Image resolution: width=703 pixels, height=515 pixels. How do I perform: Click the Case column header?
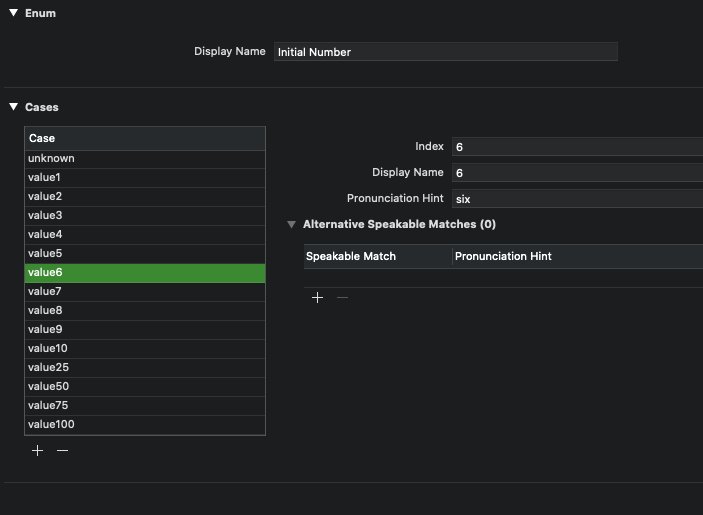point(145,138)
